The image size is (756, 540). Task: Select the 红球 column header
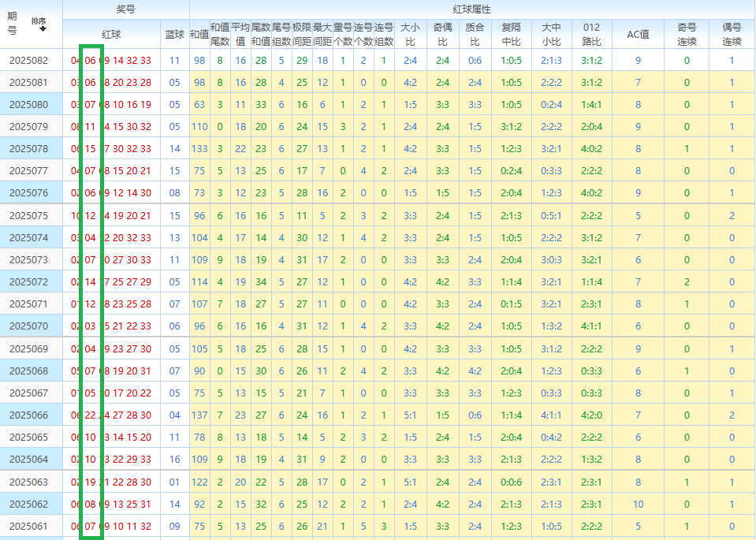pyautogui.click(x=111, y=35)
